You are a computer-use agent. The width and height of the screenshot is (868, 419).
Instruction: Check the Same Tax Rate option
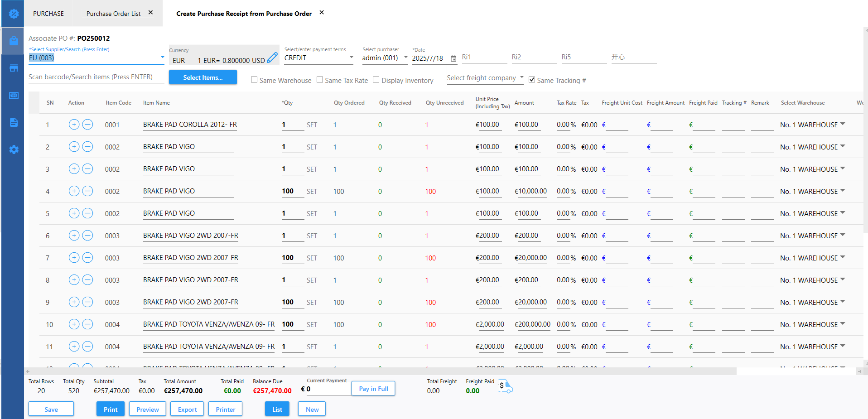[320, 80]
